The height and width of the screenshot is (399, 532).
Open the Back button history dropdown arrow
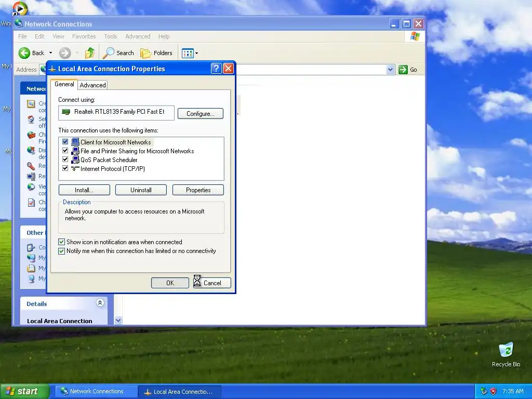(50, 53)
